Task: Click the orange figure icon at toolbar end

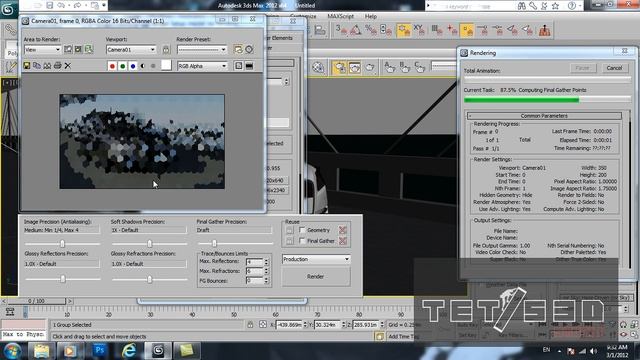Action: [544, 30]
